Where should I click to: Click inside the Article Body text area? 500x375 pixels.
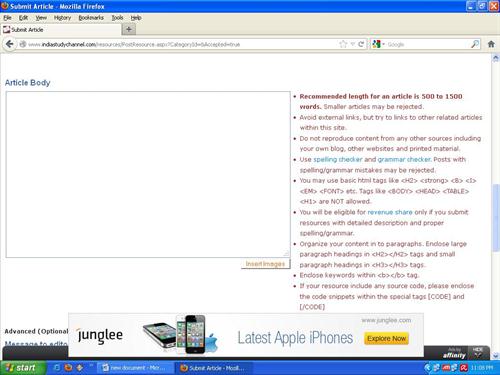tap(148, 174)
